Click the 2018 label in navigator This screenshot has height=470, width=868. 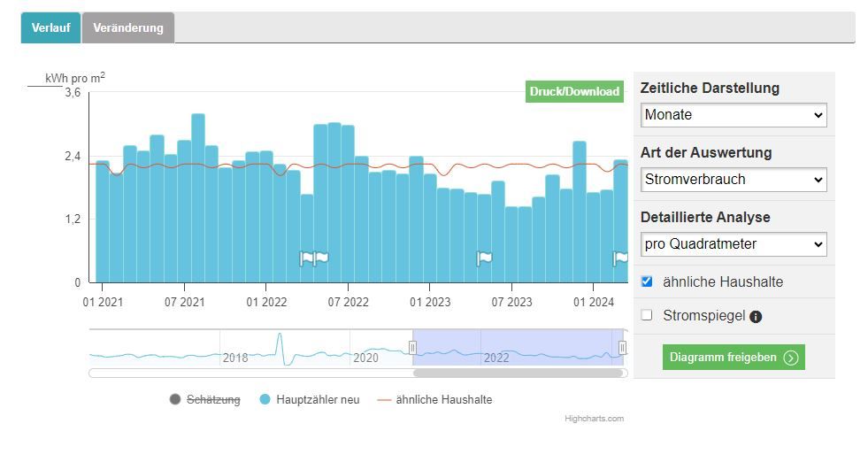pyautogui.click(x=235, y=358)
